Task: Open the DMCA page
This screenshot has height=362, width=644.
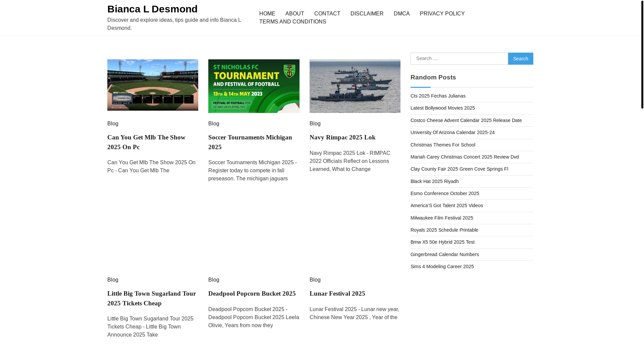Action: [401, 14]
